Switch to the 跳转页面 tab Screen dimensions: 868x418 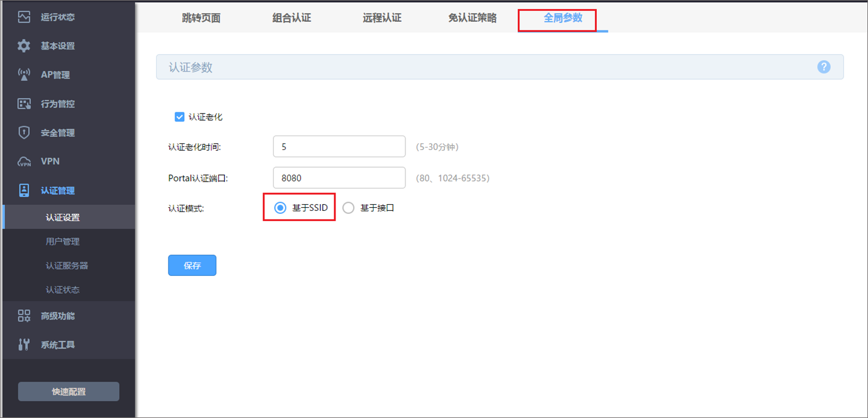pos(201,18)
